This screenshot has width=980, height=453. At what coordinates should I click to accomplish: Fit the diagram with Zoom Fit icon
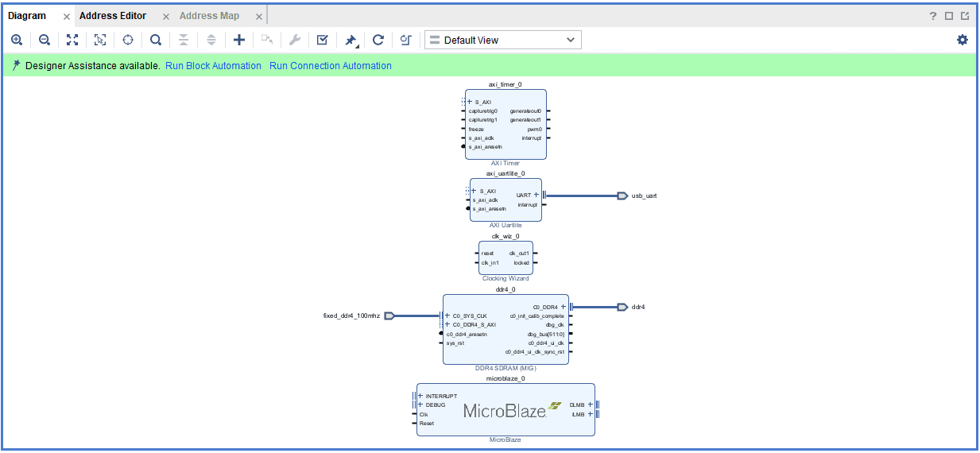(72, 40)
